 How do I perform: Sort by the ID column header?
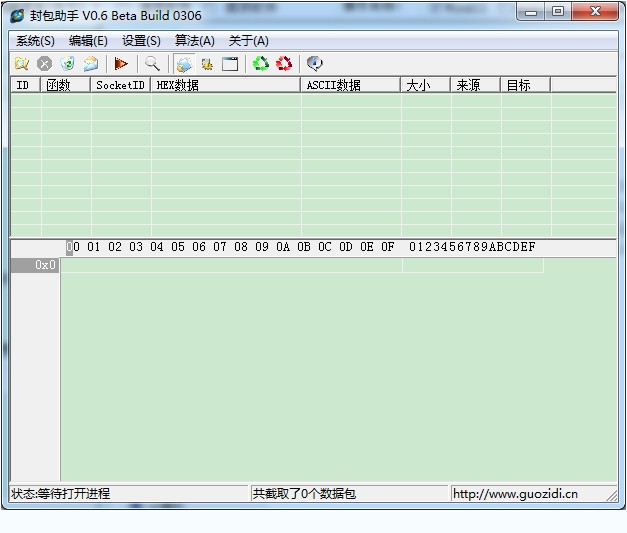[26, 85]
